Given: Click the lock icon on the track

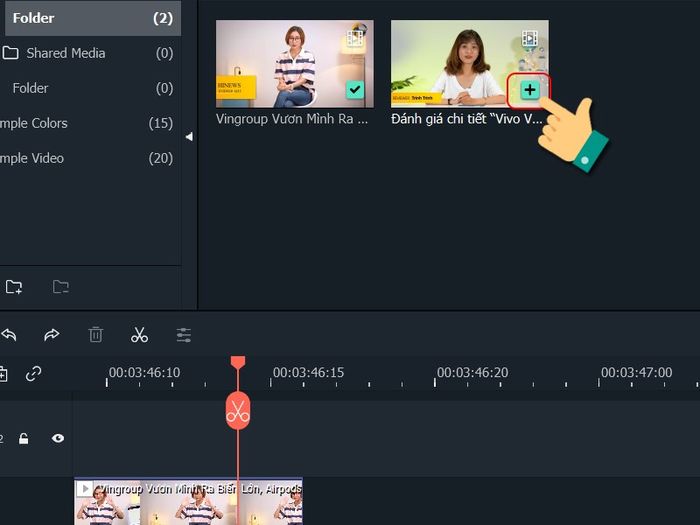Looking at the screenshot, I should [24, 438].
